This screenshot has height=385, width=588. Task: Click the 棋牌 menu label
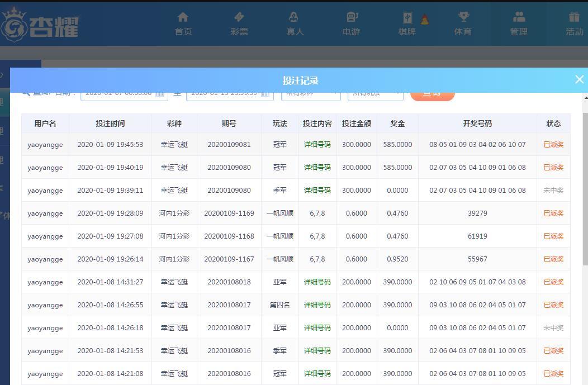(407, 31)
